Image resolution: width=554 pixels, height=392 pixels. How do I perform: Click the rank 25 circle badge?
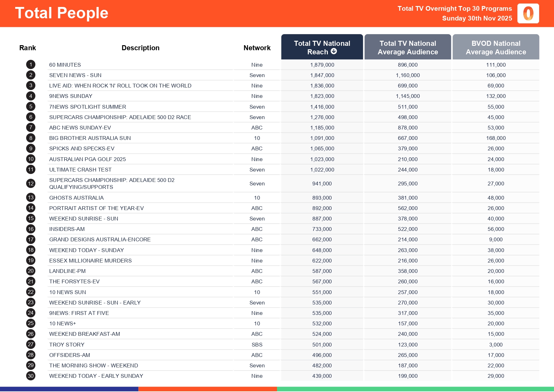[x=31, y=323]
